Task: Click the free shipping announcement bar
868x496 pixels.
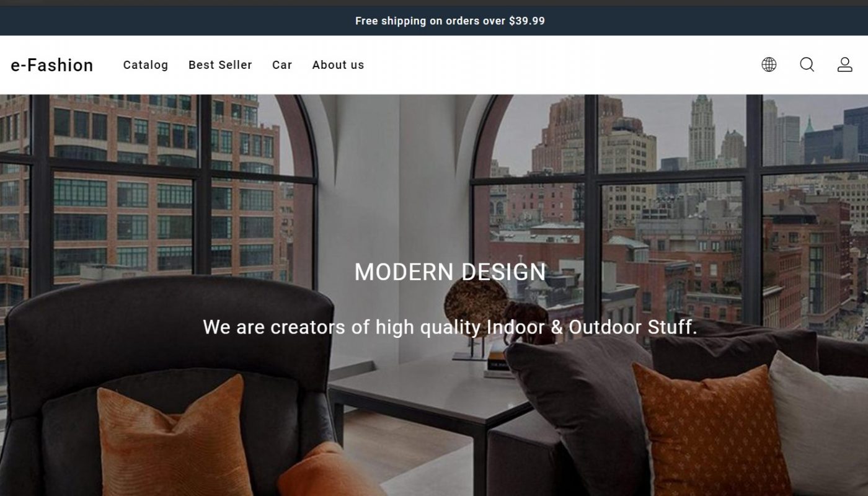Action: (x=434, y=21)
